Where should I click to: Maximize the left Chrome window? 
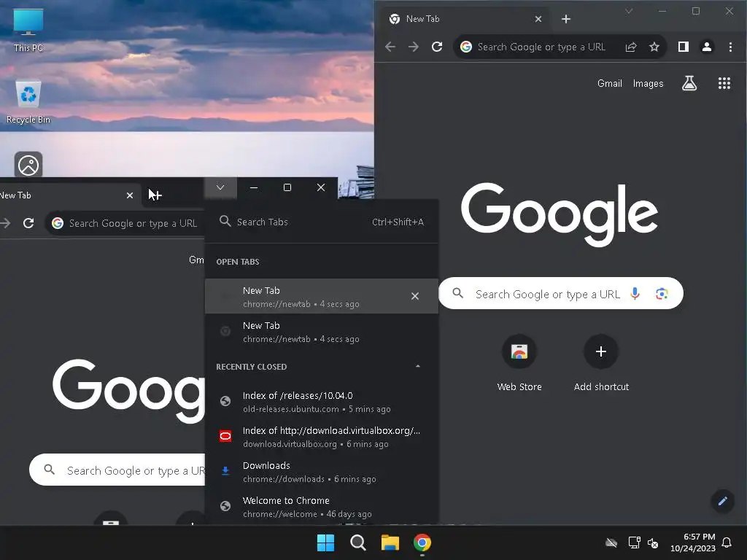pos(287,187)
